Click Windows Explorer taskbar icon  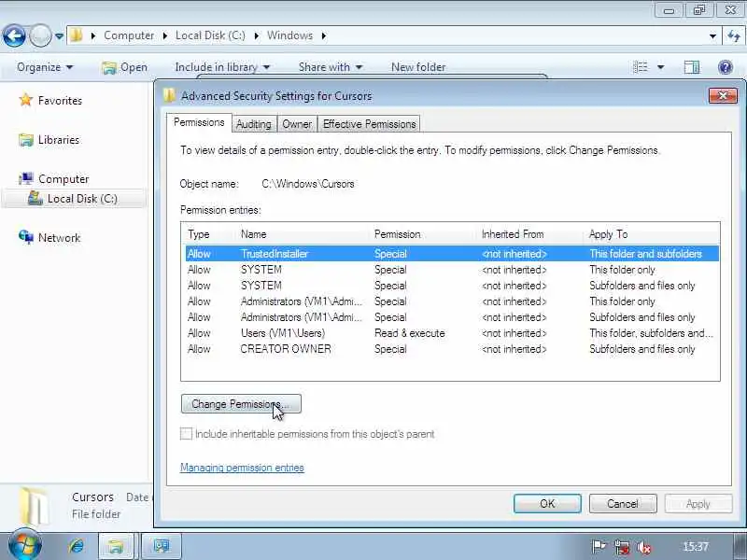coord(115,546)
